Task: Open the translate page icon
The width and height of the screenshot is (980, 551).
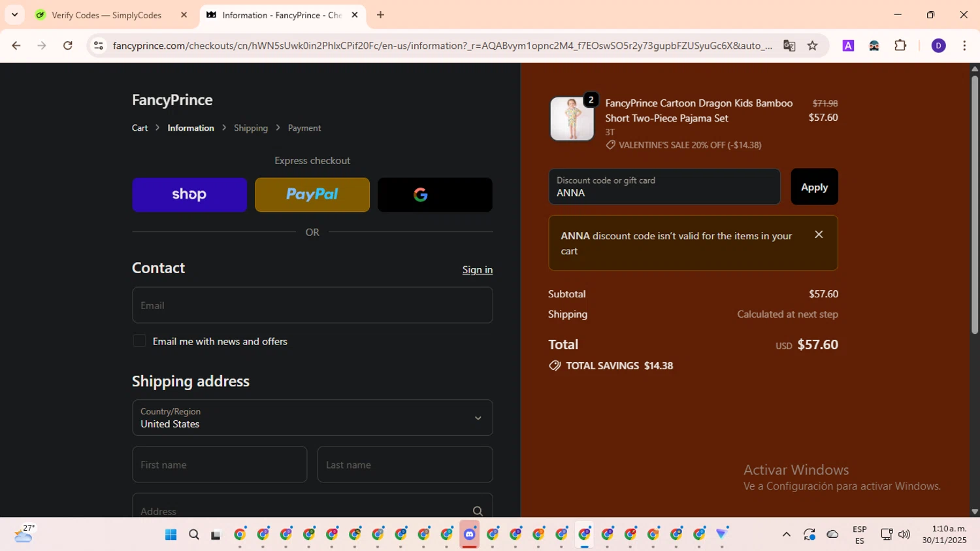Action: pos(789,46)
